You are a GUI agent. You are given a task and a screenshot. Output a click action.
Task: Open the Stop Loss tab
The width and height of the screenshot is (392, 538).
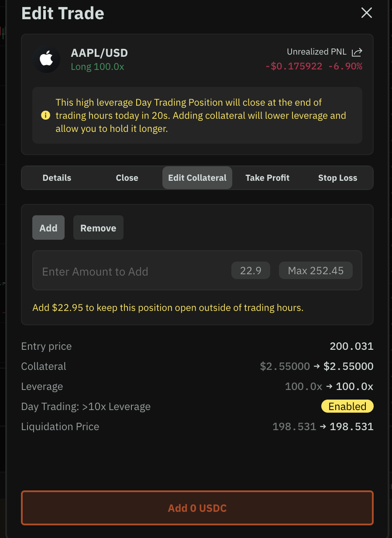coord(337,178)
